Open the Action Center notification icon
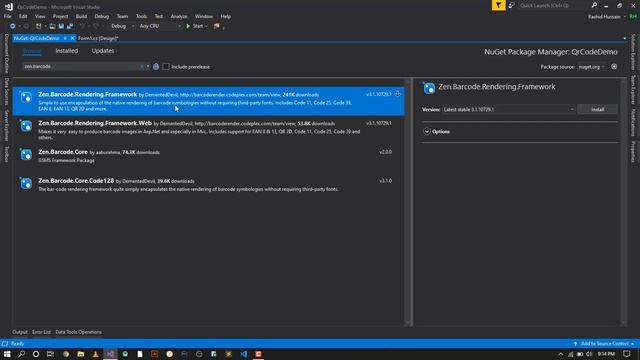Image resolution: width=640 pixels, height=360 pixels. (x=627, y=354)
